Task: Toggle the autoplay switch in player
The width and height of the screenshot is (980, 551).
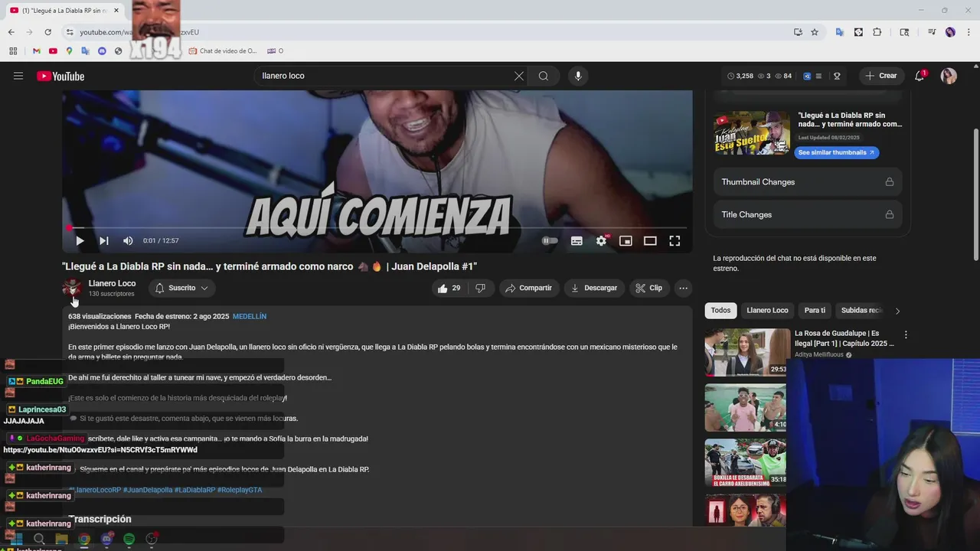Action: 550,240
